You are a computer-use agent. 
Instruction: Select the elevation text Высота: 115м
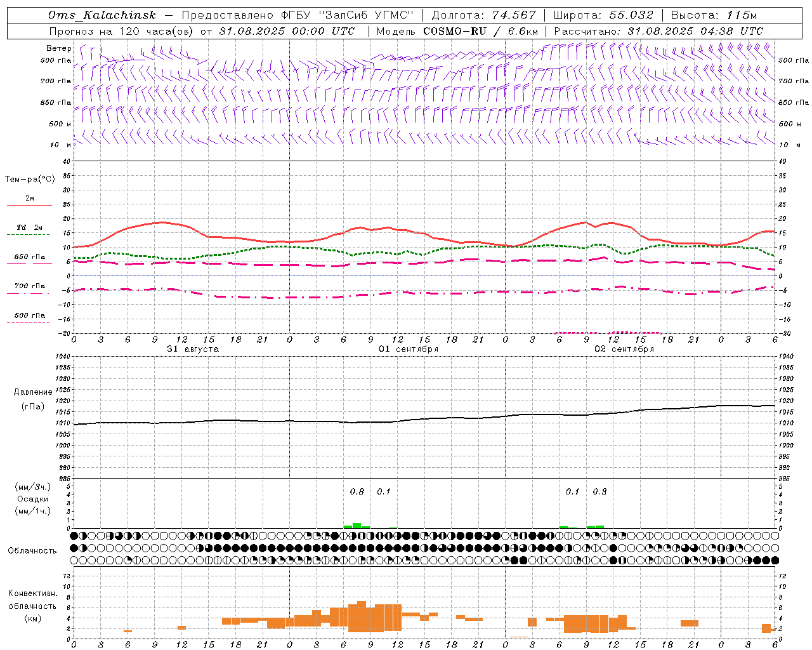(x=714, y=16)
